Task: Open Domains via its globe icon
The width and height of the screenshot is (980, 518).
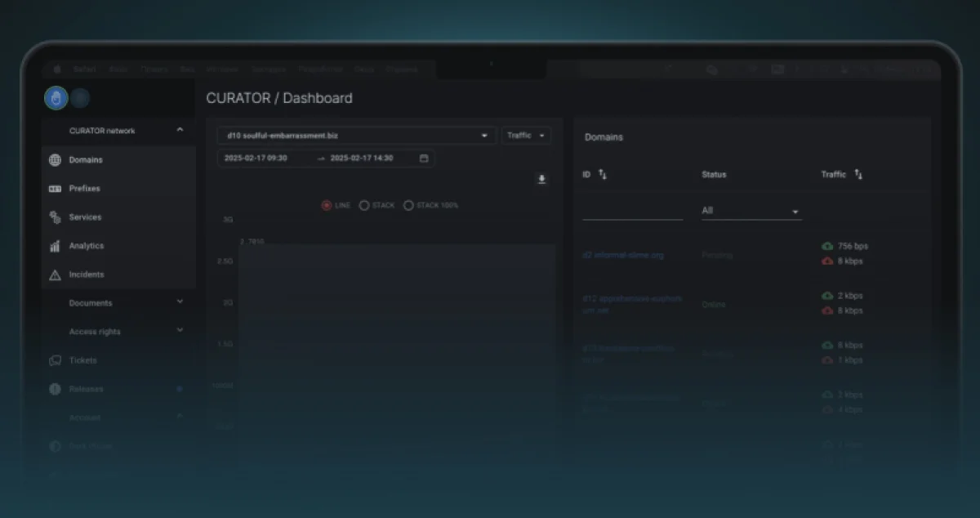Action: tap(55, 160)
